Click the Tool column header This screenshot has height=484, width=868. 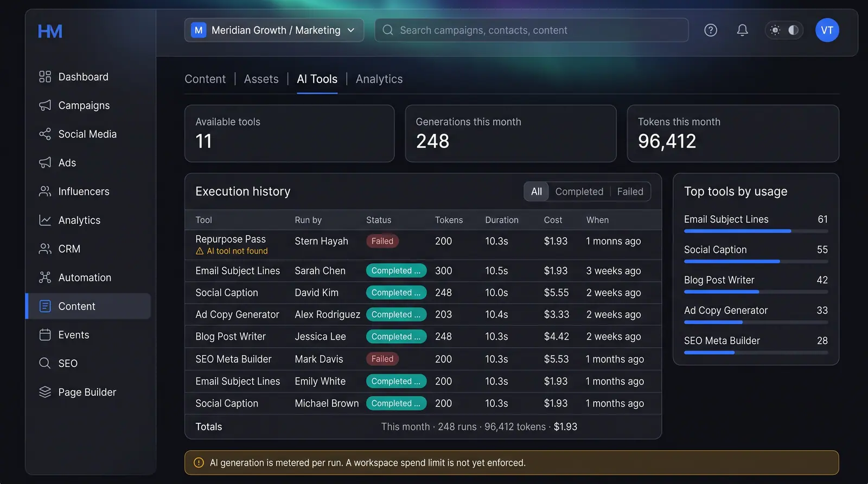coord(203,220)
